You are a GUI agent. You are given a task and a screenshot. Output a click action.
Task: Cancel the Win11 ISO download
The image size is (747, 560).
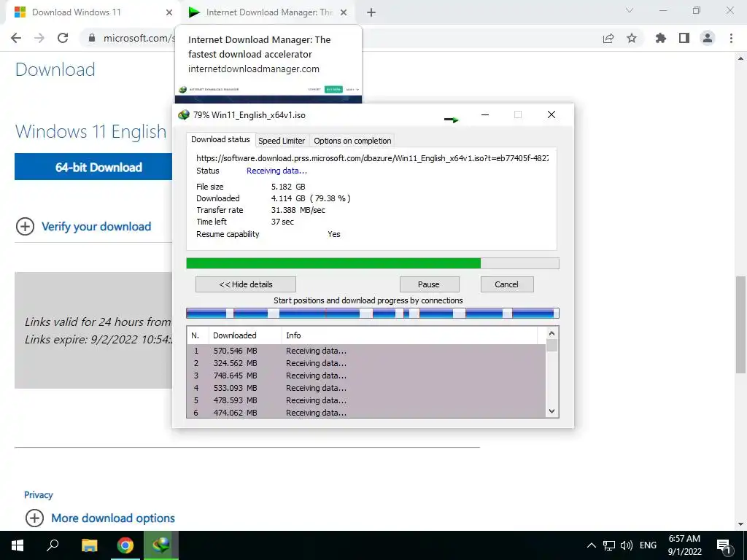pos(507,284)
